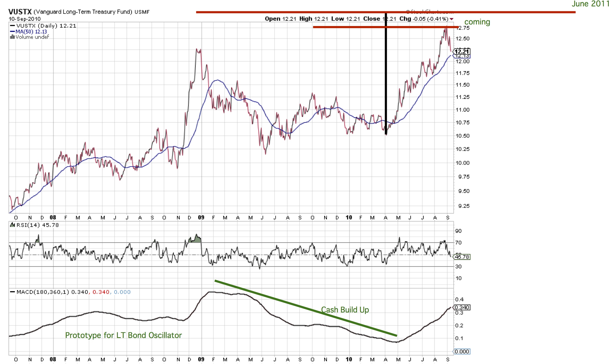Click the MA(50) 12.13 legend label

31,32
